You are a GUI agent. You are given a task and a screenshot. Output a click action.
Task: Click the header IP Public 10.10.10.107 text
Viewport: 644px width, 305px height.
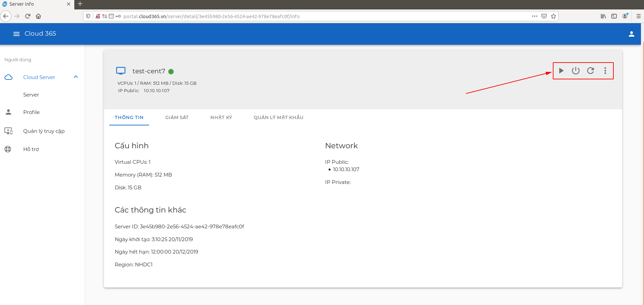coord(144,90)
